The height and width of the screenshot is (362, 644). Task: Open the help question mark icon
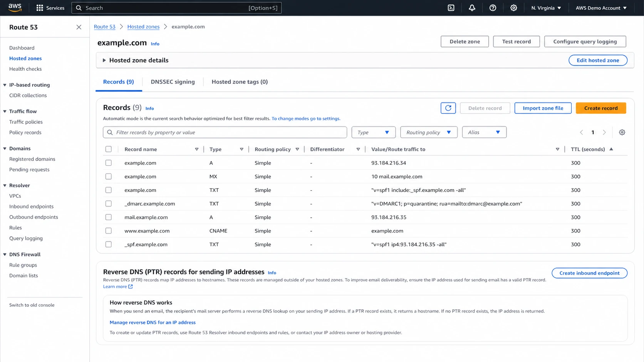pyautogui.click(x=493, y=8)
